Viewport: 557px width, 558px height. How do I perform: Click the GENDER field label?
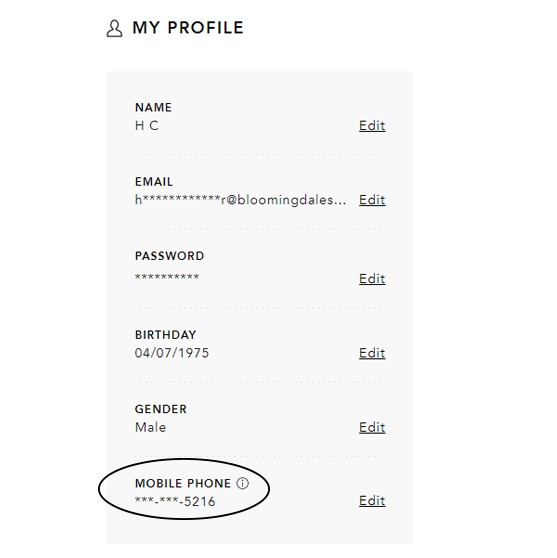tap(161, 409)
